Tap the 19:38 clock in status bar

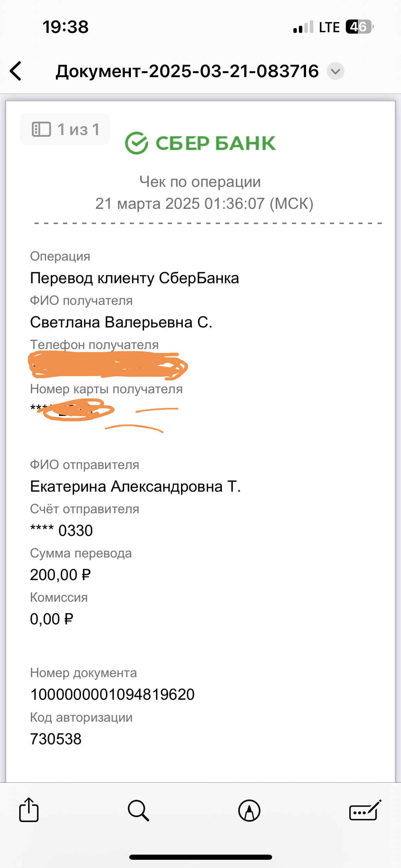pos(65,27)
